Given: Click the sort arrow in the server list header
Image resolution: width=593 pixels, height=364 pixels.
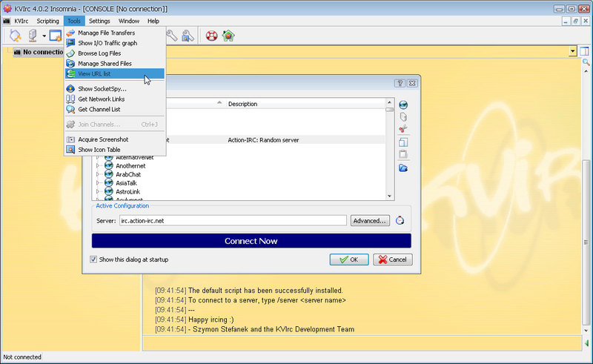Looking at the screenshot, I should [x=219, y=103].
